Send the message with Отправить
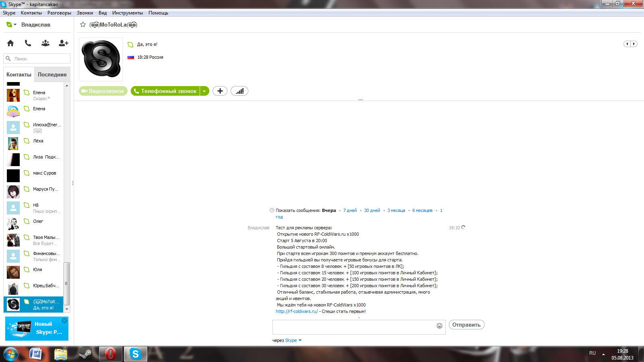The height and width of the screenshot is (362, 644). pyautogui.click(x=466, y=325)
